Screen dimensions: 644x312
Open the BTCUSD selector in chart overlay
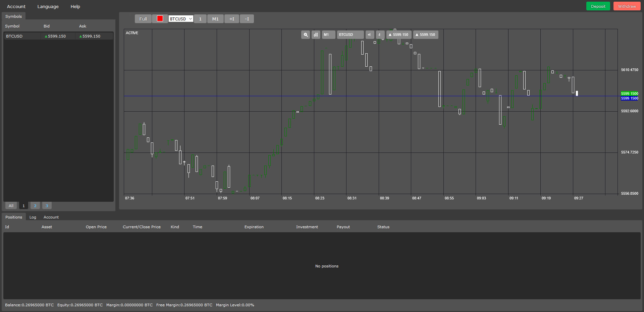coord(350,35)
